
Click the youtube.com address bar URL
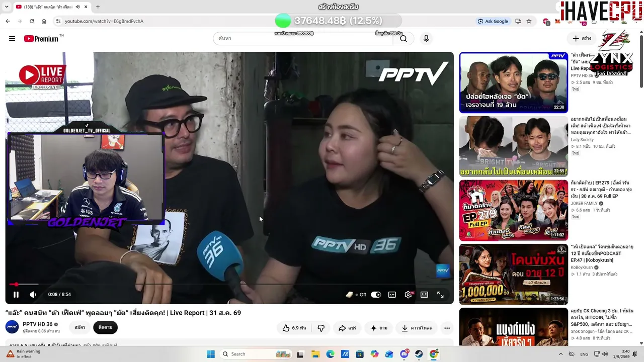tap(104, 21)
